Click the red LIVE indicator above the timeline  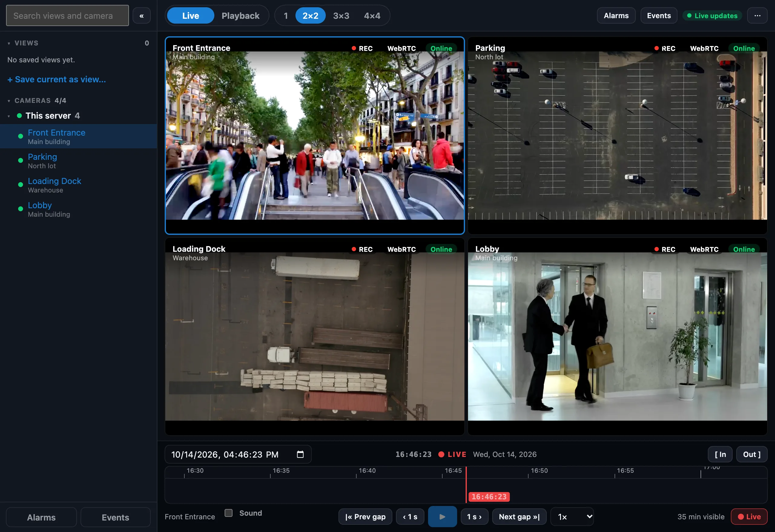coord(452,454)
